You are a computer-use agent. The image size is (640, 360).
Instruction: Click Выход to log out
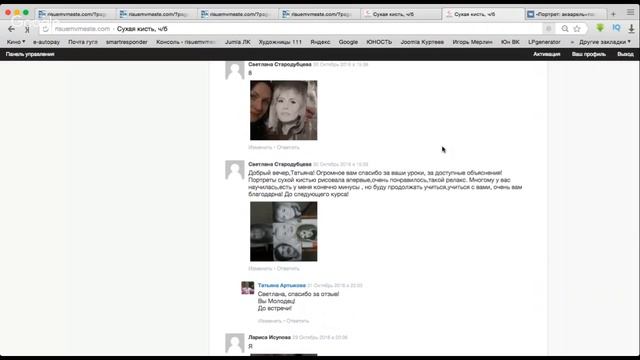[625, 54]
